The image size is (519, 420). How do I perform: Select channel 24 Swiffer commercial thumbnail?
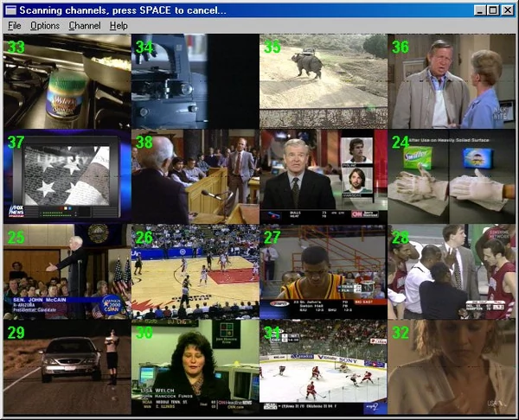pyautogui.click(x=452, y=176)
